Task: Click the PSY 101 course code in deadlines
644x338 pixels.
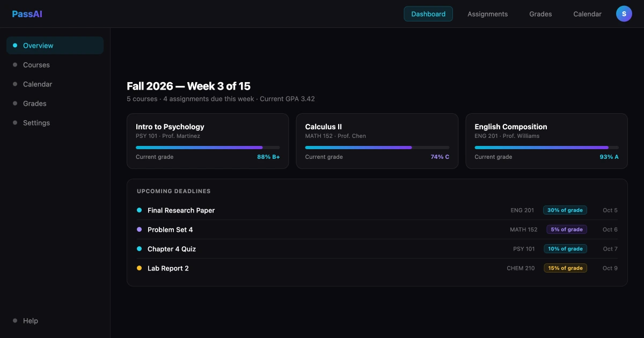Action: click(x=524, y=249)
